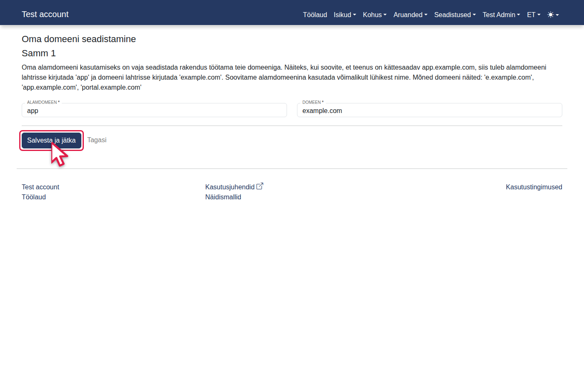Open the Näidismallid footer link
Viewport: 584px width, 392px height.
(223, 197)
